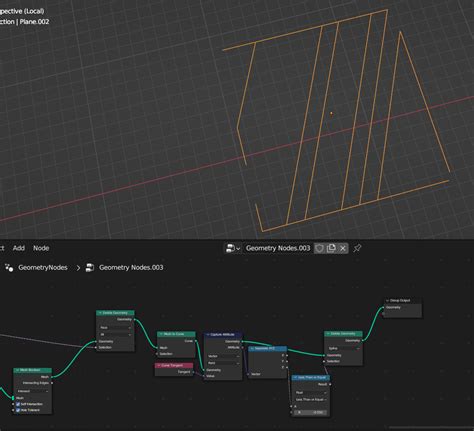Select the Delete Geometry node feeding Mesh to Curve
Image resolution: width=474 pixels, height=431 pixels.
(x=115, y=313)
